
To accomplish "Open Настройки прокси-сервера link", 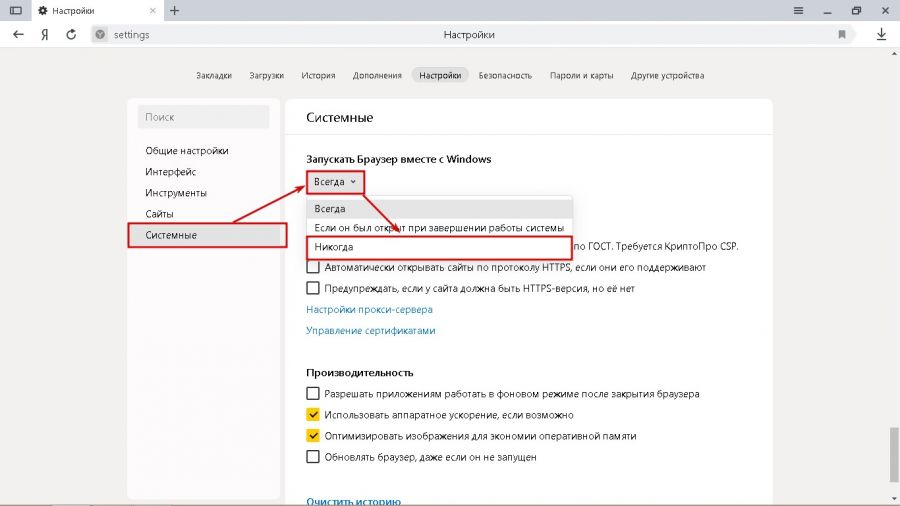I will click(x=369, y=309).
